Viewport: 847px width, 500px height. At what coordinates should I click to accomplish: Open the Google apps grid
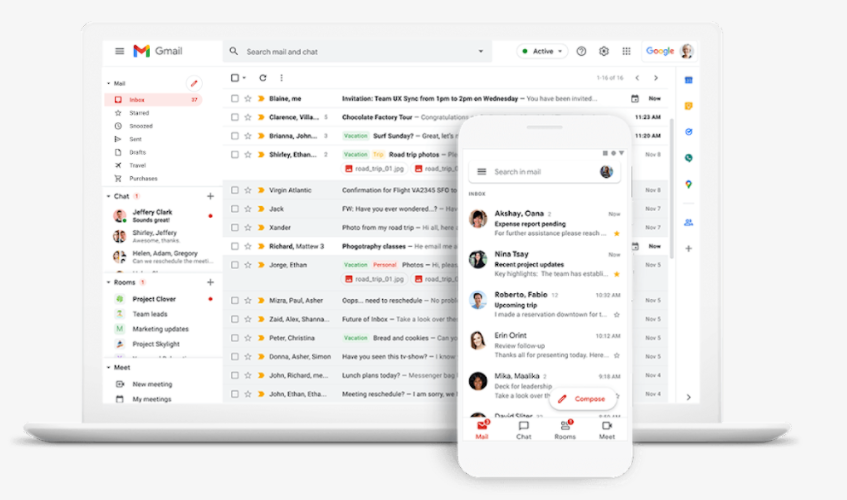(x=626, y=51)
